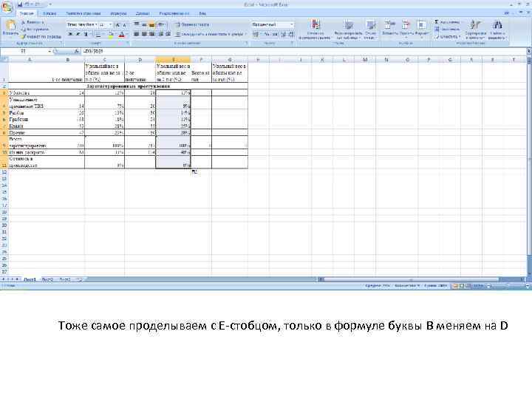Apply yellow fill color to cells
This screenshot has height=399, width=532.
(111, 34)
